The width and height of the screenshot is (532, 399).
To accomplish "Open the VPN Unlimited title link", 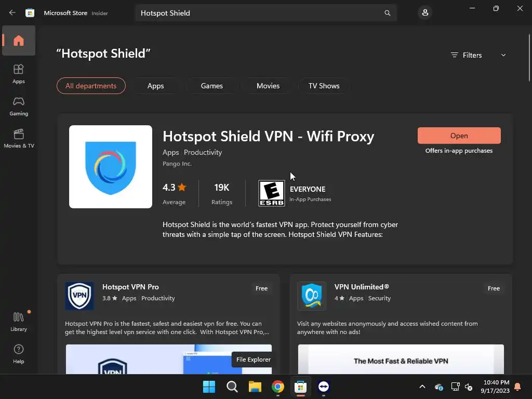I will (x=362, y=287).
